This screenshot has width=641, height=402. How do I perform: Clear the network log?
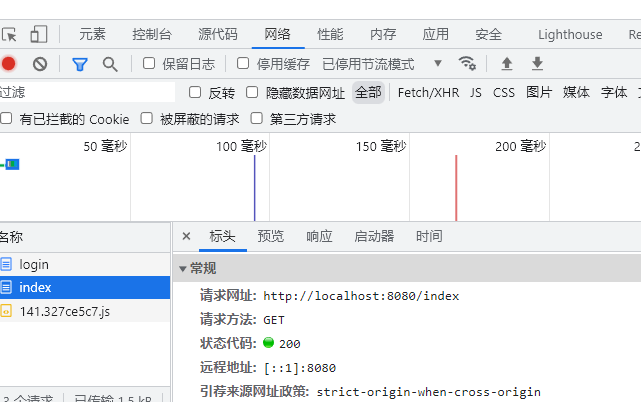[x=40, y=64]
